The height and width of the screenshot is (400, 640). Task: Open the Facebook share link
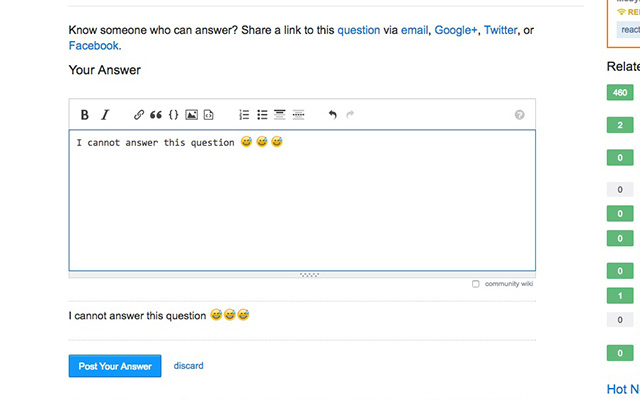pos(94,46)
